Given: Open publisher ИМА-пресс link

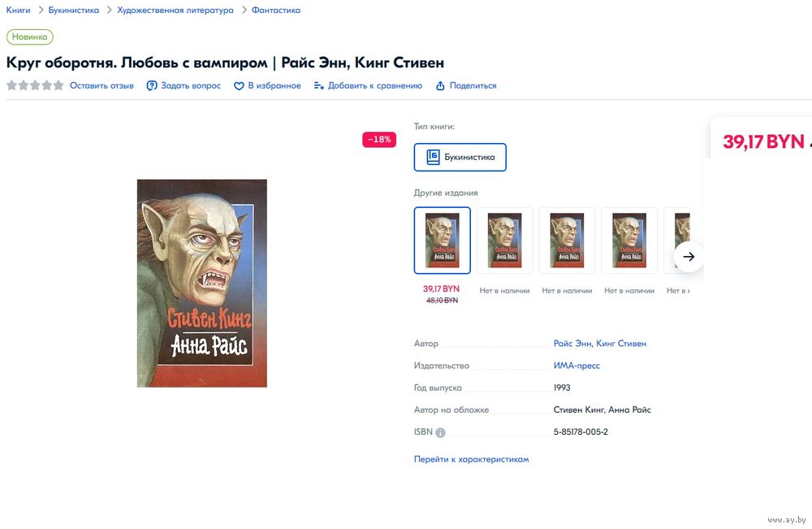Looking at the screenshot, I should 577,366.
